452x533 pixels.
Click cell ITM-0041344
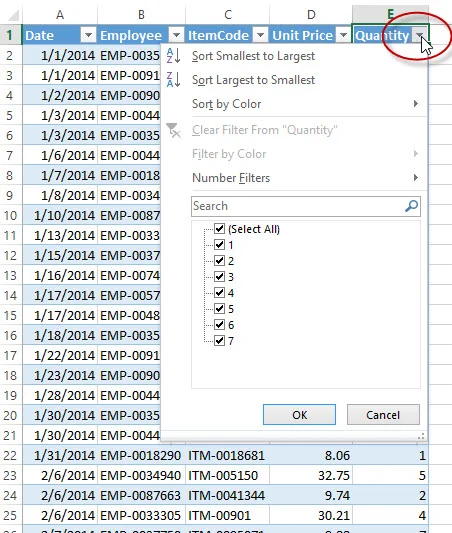[x=228, y=495]
